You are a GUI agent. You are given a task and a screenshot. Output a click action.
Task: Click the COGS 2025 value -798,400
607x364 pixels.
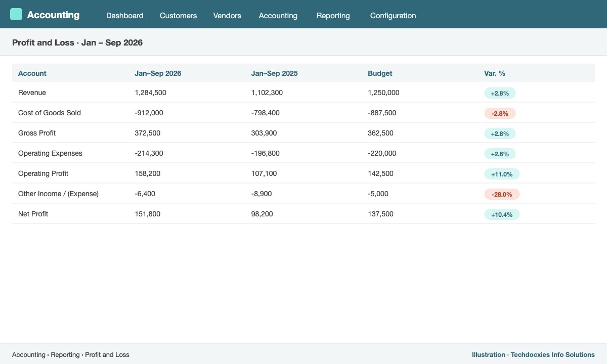(x=266, y=113)
